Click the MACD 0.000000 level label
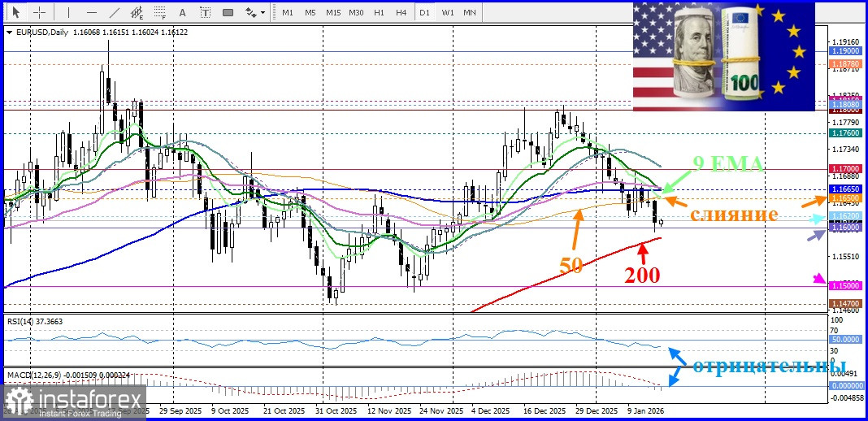This screenshot has height=421, width=868. coord(845,386)
